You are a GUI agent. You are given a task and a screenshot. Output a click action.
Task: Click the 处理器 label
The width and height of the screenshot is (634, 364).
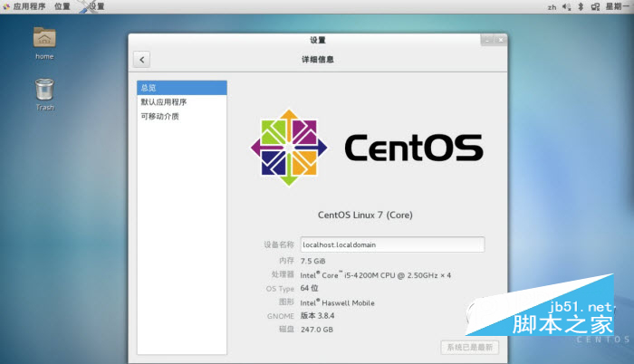click(283, 274)
